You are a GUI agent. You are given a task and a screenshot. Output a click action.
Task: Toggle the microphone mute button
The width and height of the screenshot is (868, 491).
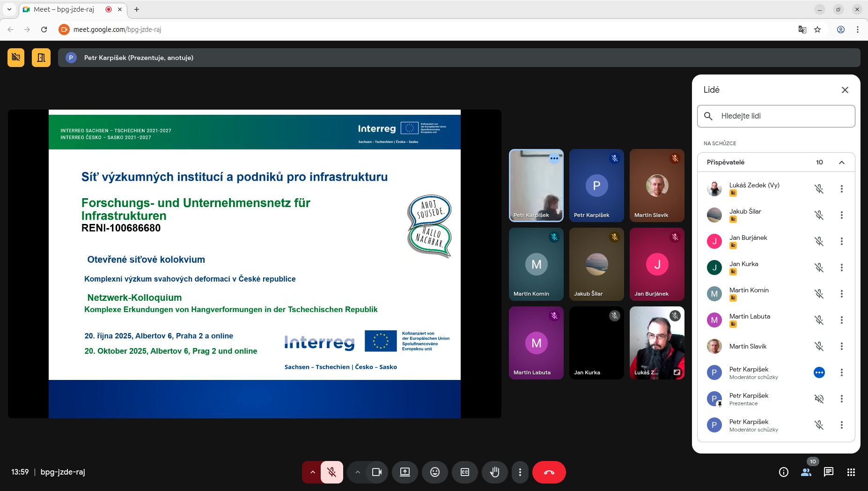(332, 472)
